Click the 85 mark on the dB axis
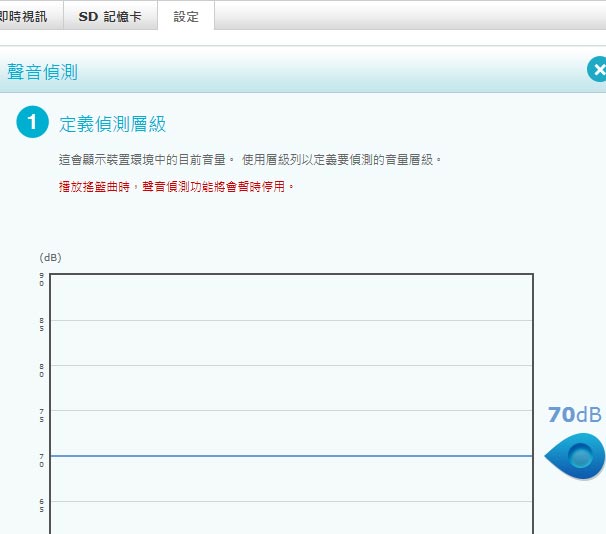The width and height of the screenshot is (606, 534). [42, 324]
